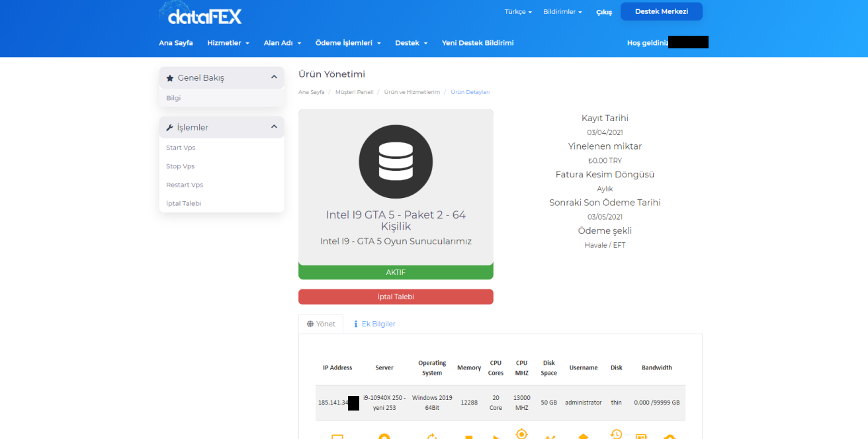Click the thin disk type cell
This screenshot has width=868, height=439.
tap(616, 403)
